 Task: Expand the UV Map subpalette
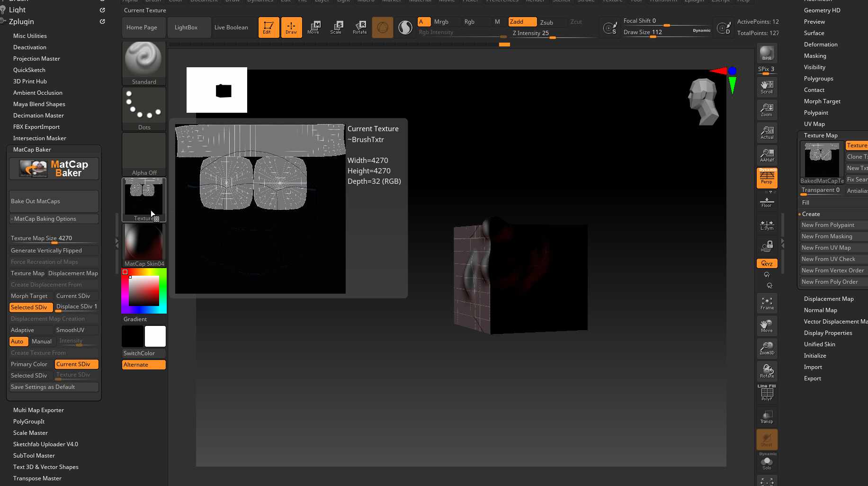click(x=814, y=124)
